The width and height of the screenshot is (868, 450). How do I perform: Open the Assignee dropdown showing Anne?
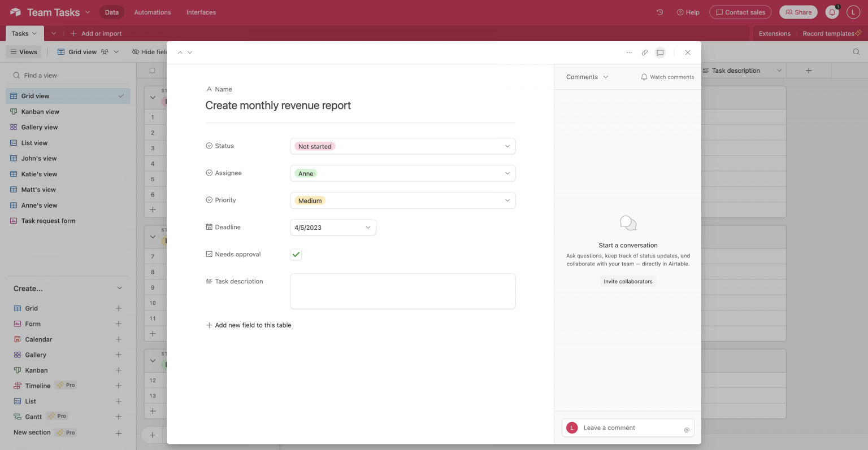(x=402, y=173)
